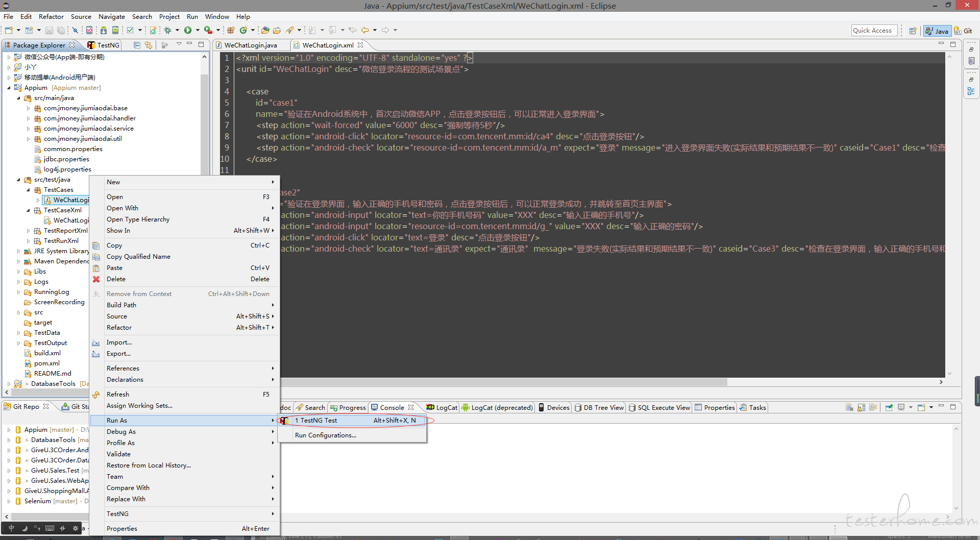Open the Navigate menu

(112, 16)
